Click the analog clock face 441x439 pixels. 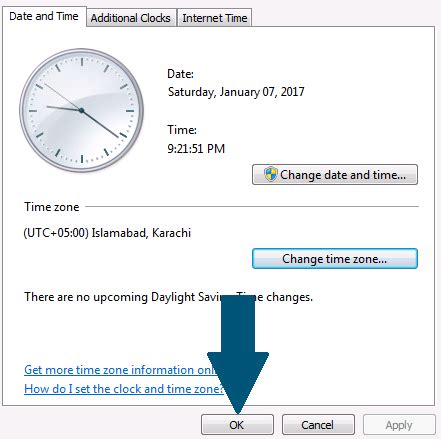coord(82,110)
